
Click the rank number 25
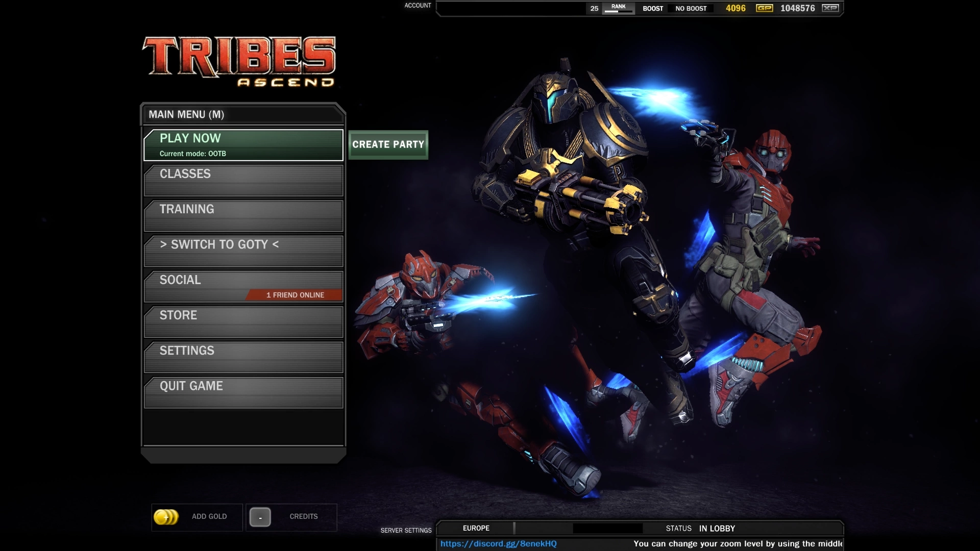(594, 9)
